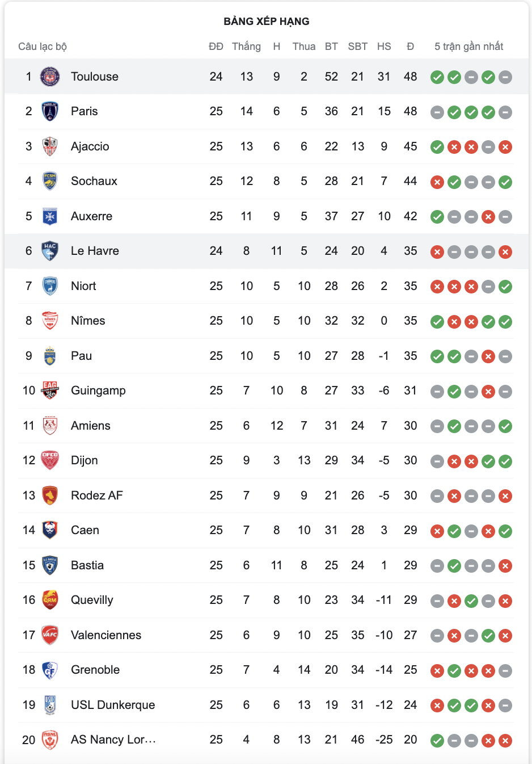532x764 pixels.
Task: Click the "Thắng" column header
Action: pos(246,47)
